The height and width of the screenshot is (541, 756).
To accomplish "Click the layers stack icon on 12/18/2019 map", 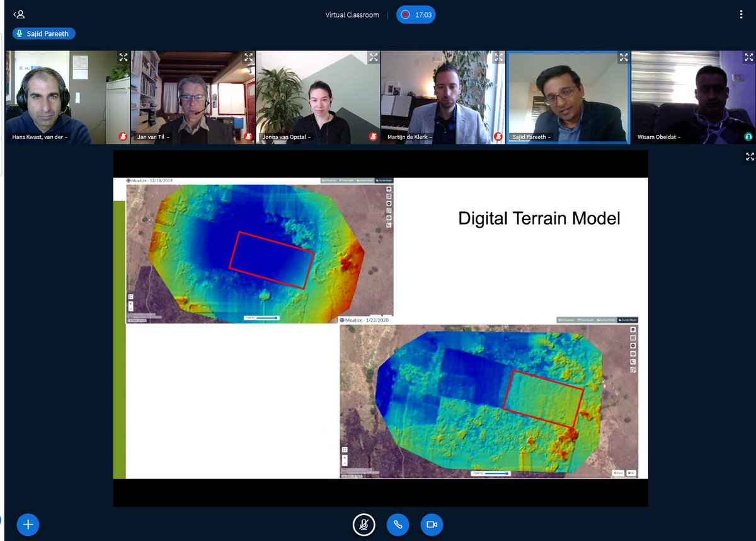I will (x=389, y=189).
